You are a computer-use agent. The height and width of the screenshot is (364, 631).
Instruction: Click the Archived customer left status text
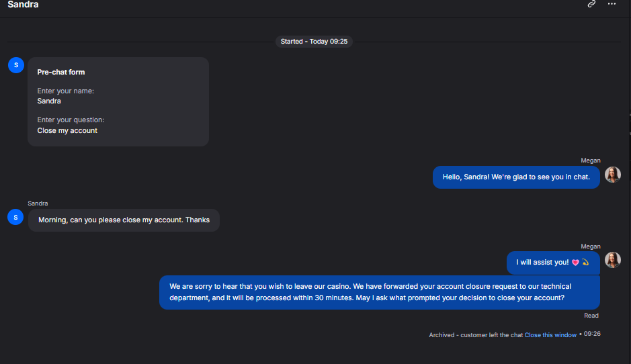(x=476, y=335)
